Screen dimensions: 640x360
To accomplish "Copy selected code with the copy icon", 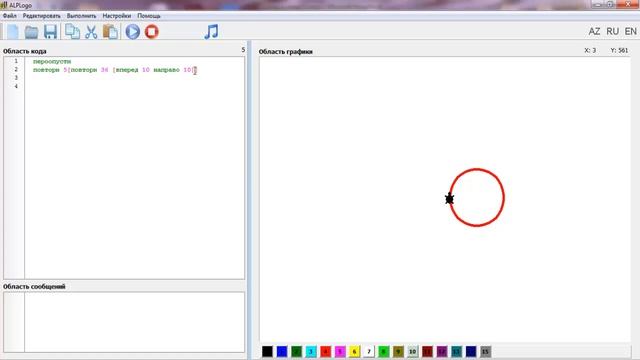I will point(72,32).
